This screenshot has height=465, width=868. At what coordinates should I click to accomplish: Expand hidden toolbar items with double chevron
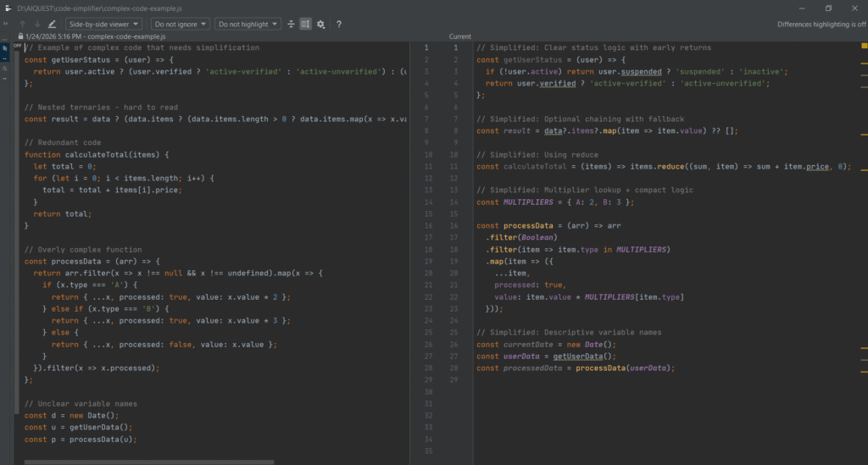coord(5,25)
